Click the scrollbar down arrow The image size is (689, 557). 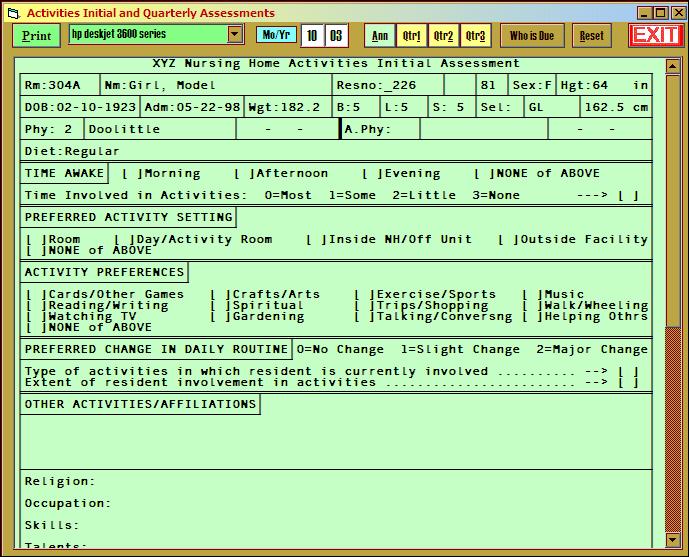coord(673,539)
